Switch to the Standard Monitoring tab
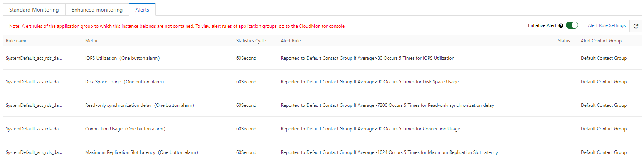Image resolution: width=644 pixels, height=162 pixels. coord(34,10)
